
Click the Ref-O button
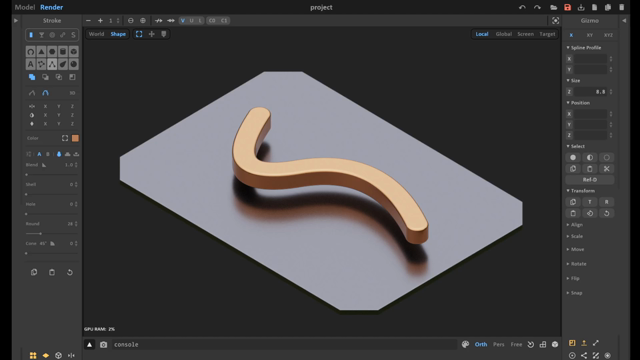[590, 180]
